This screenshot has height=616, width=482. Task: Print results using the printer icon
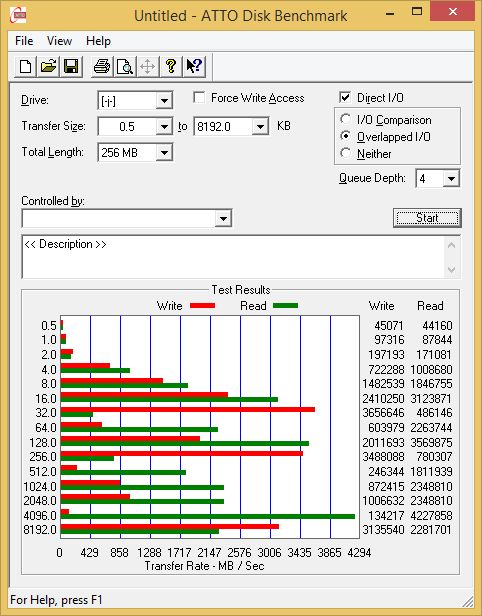(x=102, y=66)
